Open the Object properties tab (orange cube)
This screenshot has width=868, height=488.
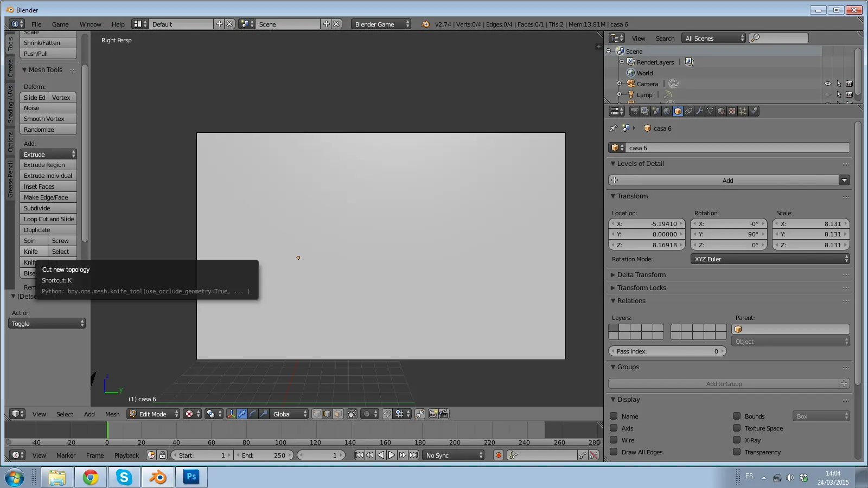pyautogui.click(x=678, y=111)
